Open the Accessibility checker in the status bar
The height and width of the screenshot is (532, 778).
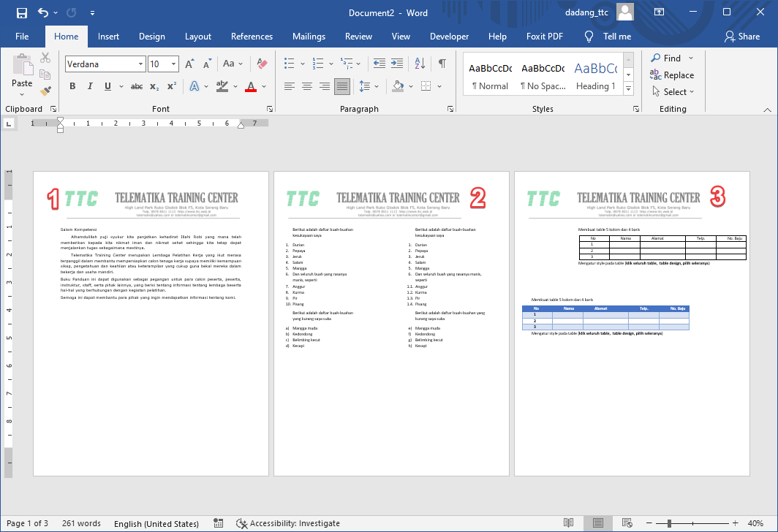coord(288,523)
